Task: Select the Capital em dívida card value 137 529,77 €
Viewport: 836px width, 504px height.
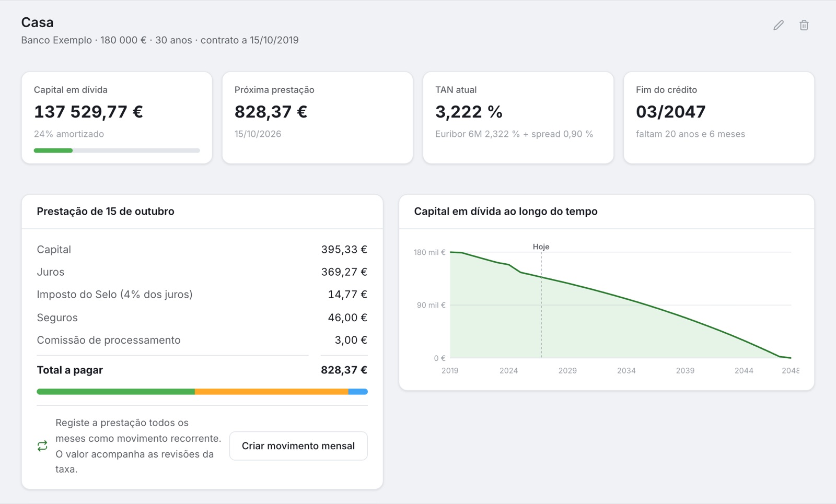Action: coord(88,112)
